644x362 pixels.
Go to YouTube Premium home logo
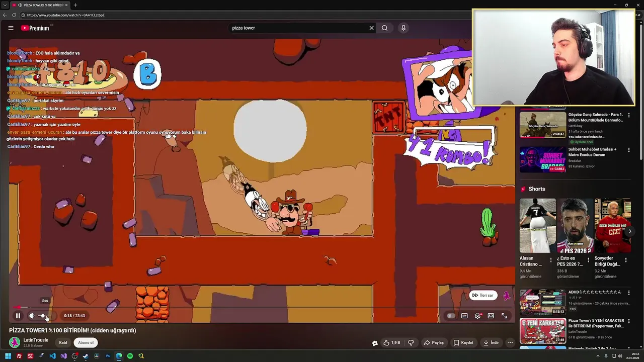coord(35,28)
